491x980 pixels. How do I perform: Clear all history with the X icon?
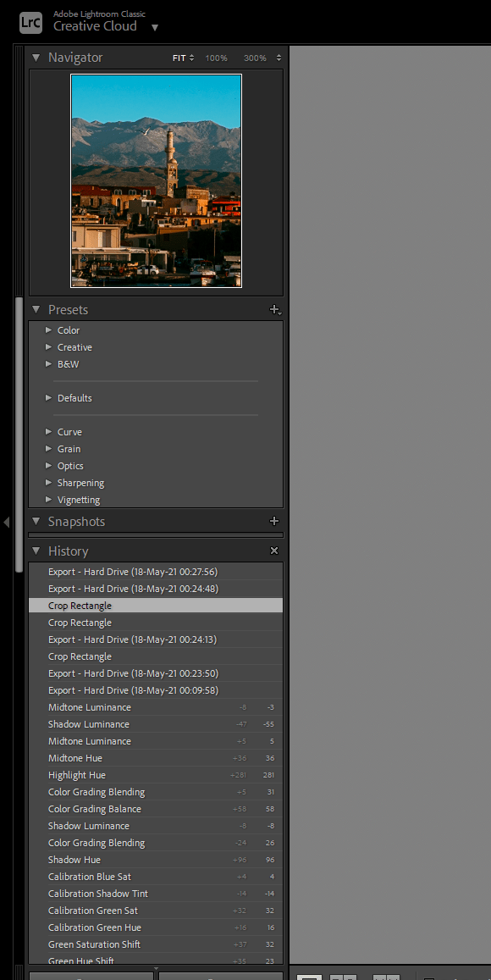pyautogui.click(x=273, y=551)
